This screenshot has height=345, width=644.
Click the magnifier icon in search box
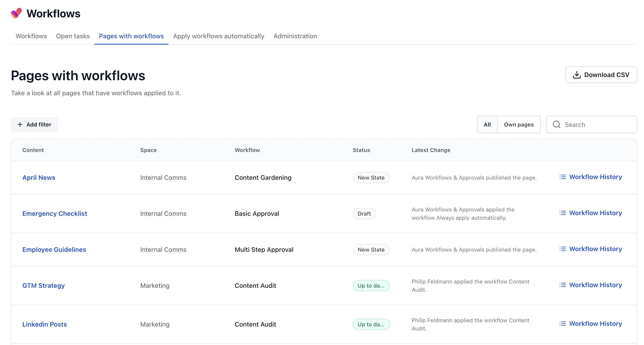(556, 124)
